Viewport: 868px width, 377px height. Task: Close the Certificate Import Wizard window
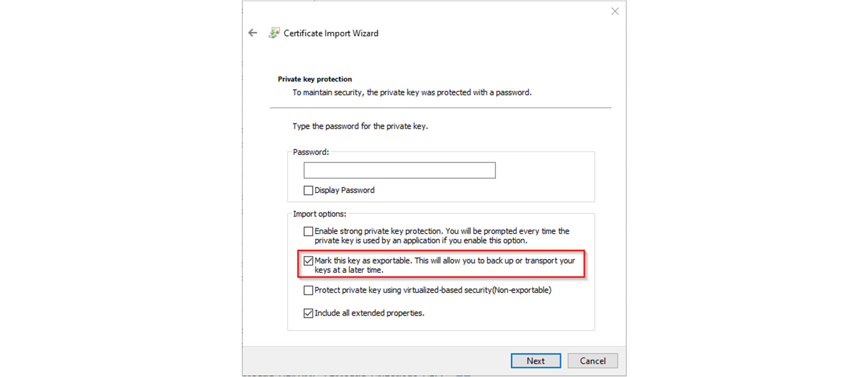pyautogui.click(x=615, y=12)
